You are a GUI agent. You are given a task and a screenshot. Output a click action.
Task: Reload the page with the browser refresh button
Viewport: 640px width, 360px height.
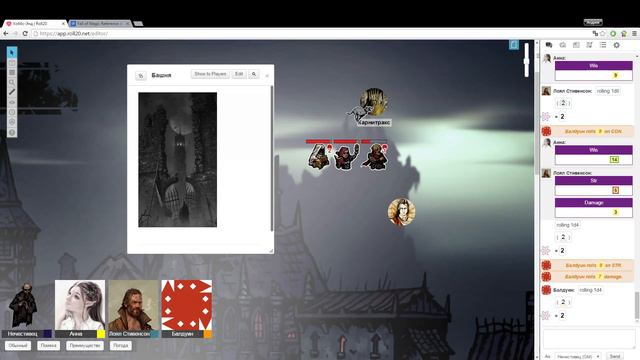pyautogui.click(x=25, y=33)
